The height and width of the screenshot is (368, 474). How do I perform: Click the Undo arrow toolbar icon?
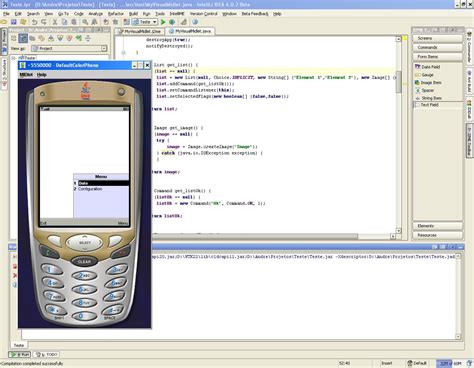[35, 22]
